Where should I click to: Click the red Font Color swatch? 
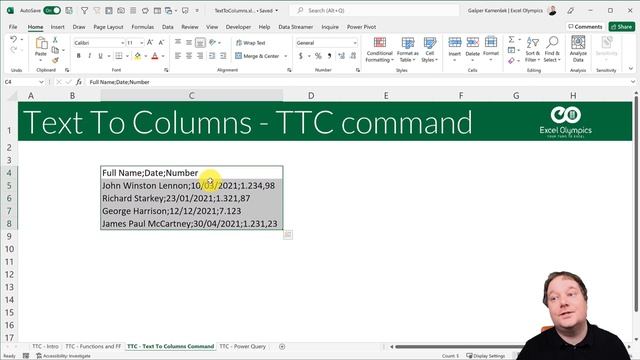pos(155,56)
